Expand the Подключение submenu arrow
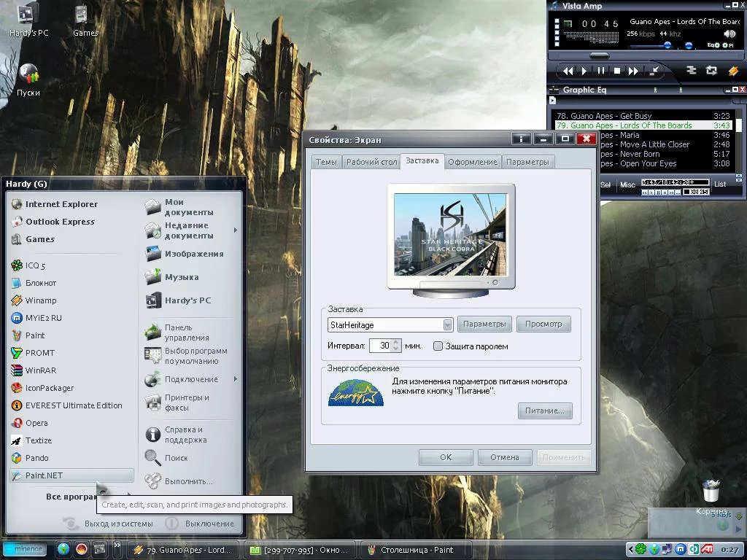Image resolution: width=747 pixels, height=560 pixels. (236, 379)
